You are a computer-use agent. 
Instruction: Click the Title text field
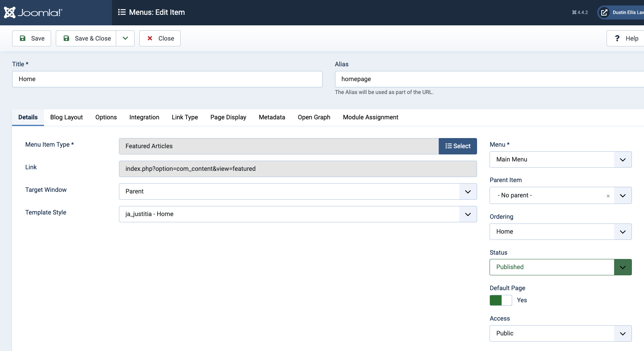click(x=167, y=79)
